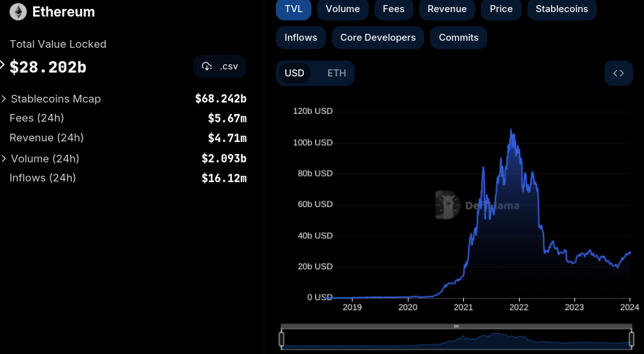This screenshot has height=354, width=644.
Task: Switch chart denomination to USD
Action: pos(294,73)
